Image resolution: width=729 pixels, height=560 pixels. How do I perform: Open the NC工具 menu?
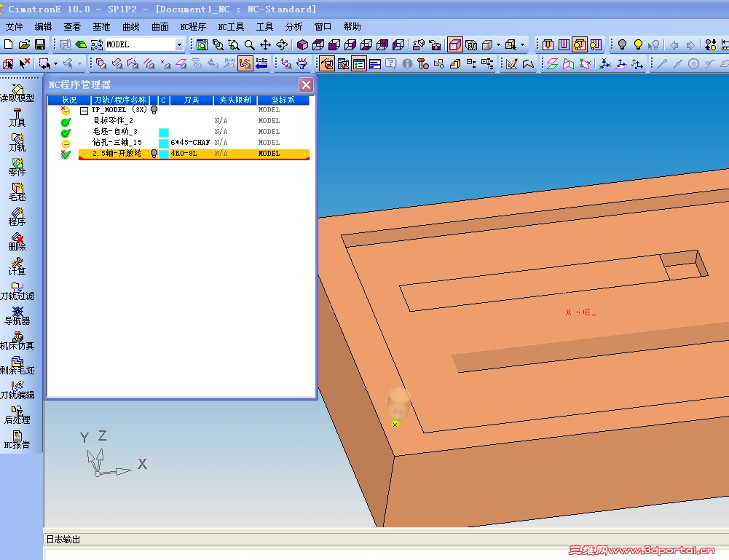click(231, 26)
